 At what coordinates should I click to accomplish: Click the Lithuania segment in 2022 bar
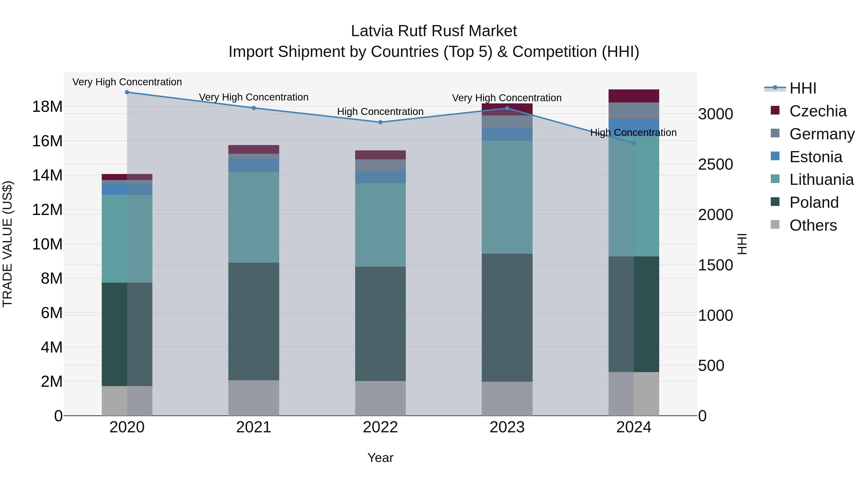[380, 225]
